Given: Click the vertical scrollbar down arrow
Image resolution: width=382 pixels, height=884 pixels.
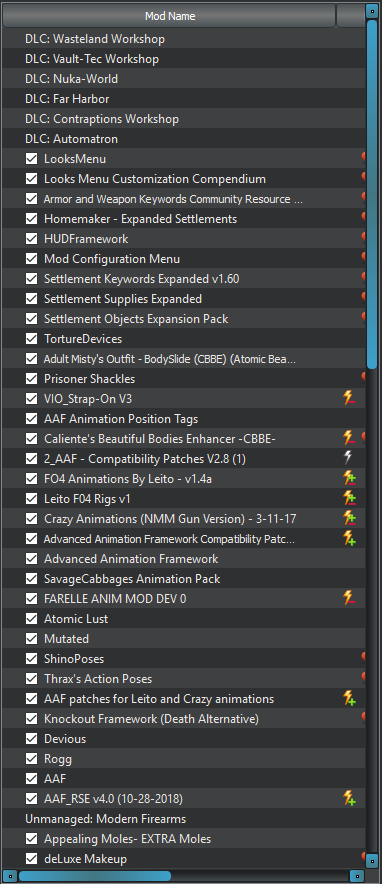Looking at the screenshot, I should (371, 860).
